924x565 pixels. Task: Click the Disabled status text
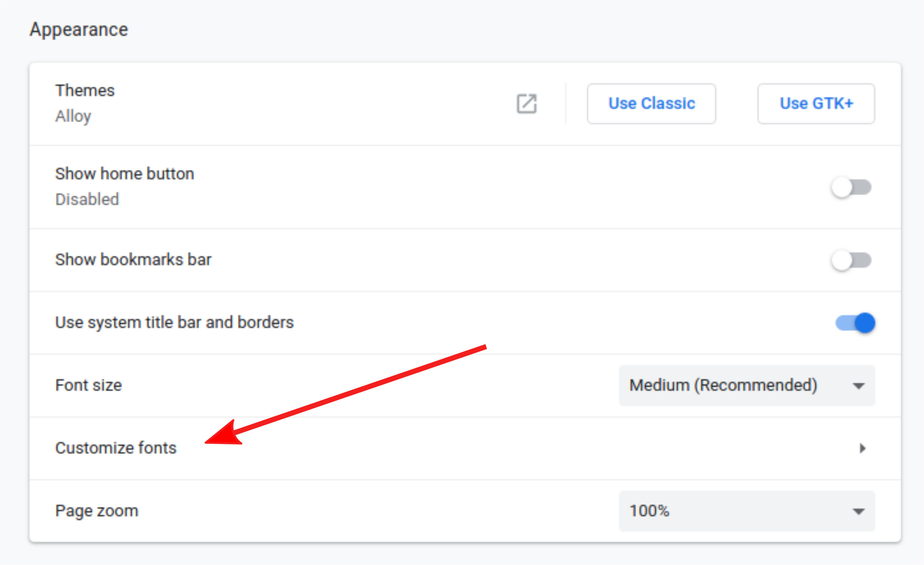[87, 200]
